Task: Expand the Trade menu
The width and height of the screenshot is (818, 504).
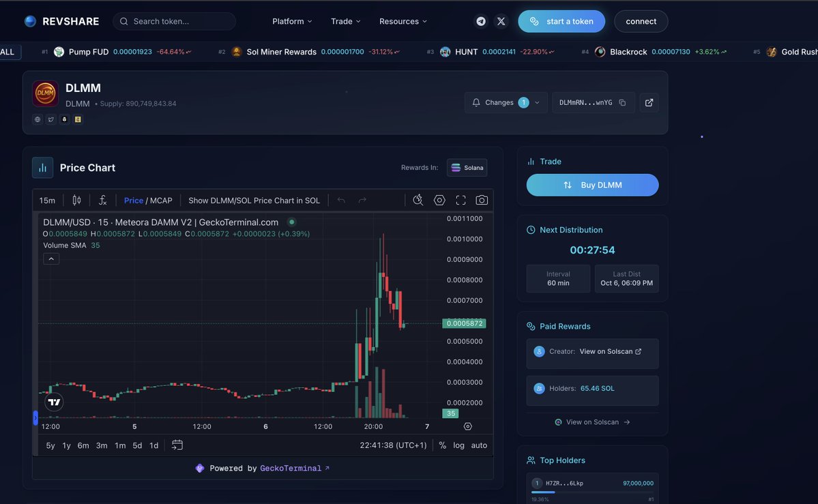Action: click(x=345, y=21)
